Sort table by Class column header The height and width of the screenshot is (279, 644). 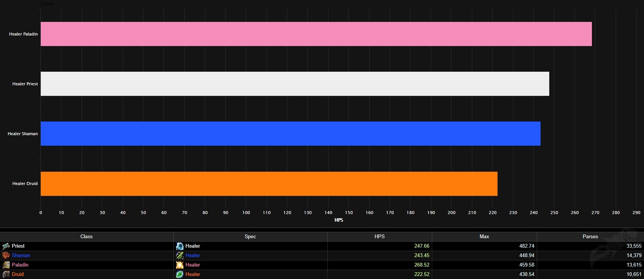86,237
